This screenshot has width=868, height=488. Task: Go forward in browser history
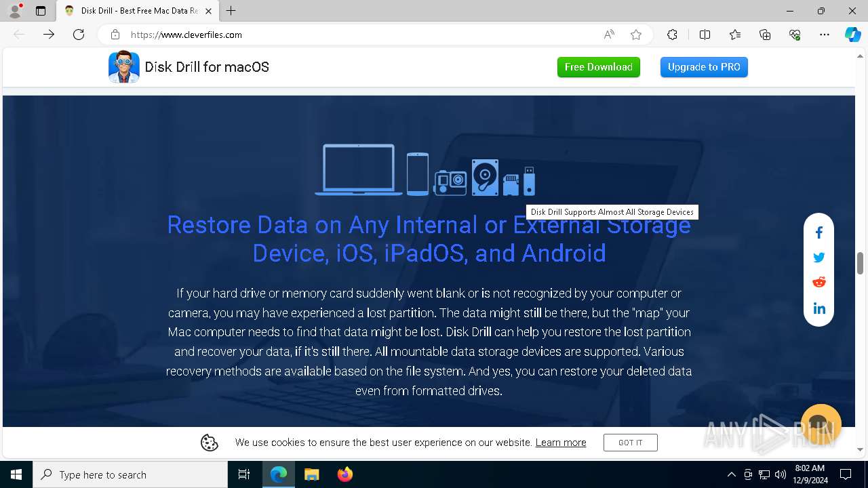(49, 35)
